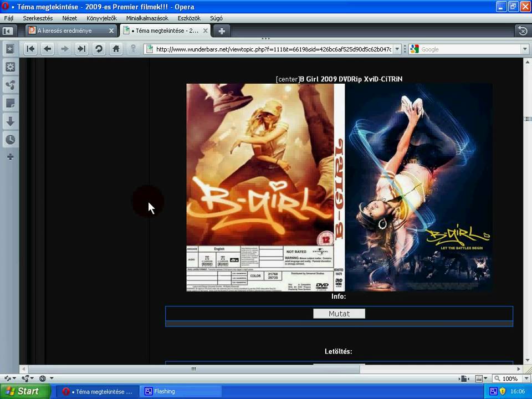Select Opera 'Téma megtekintése' taskbar button
Image resolution: width=532 pixels, height=399 pixels.
click(x=98, y=392)
